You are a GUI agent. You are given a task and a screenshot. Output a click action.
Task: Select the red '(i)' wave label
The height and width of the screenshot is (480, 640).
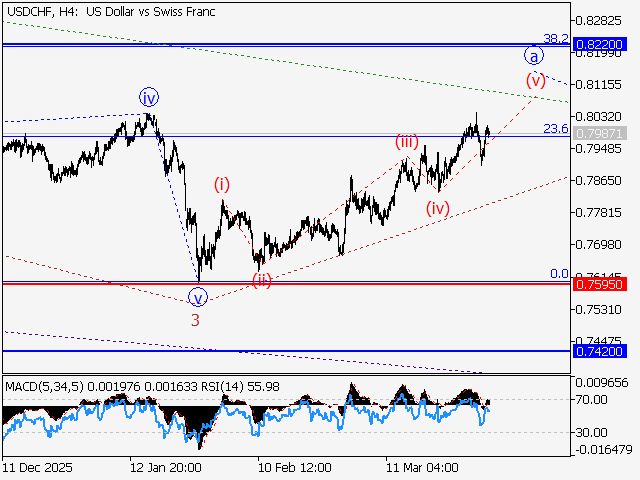[221, 184]
